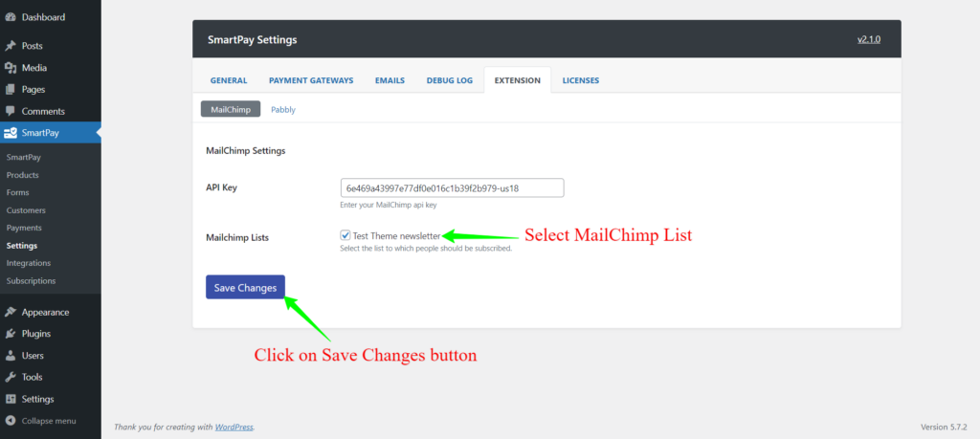Open Subscriptions in SmartPay submenu
Image resolution: width=980 pixels, height=439 pixels.
pyautogui.click(x=32, y=281)
